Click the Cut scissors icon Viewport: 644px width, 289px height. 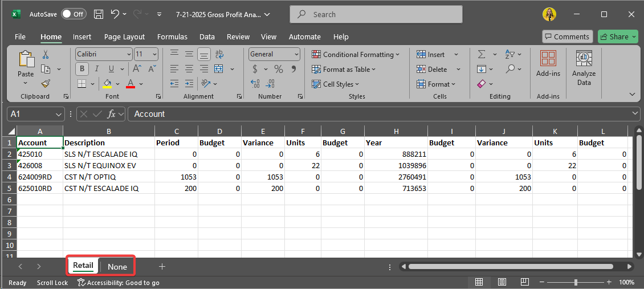point(46,55)
